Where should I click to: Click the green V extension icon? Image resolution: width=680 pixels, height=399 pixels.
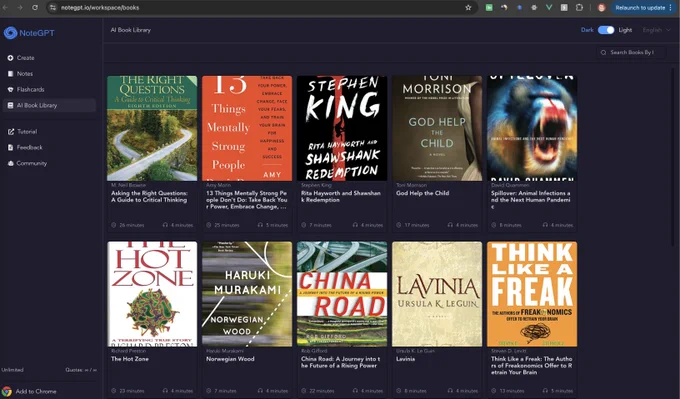[549, 7]
